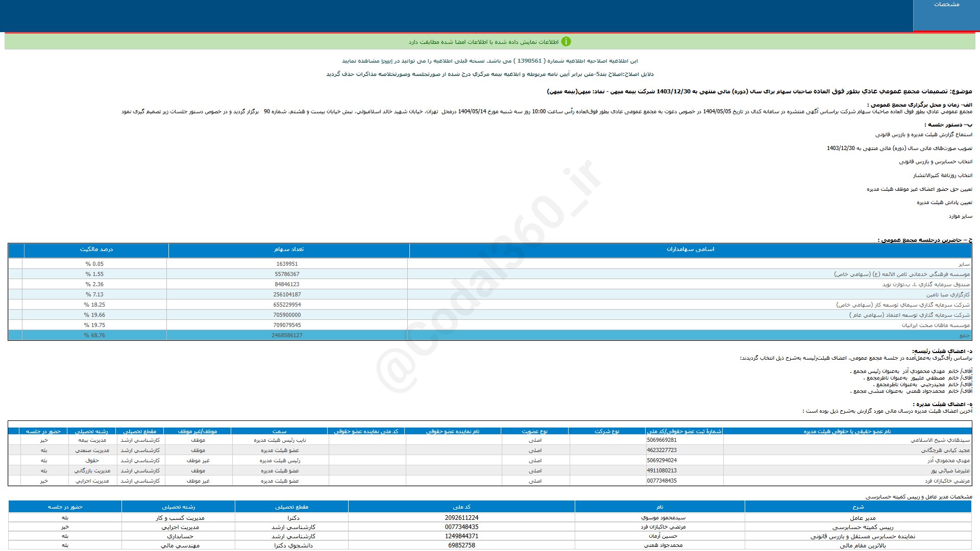Screen dimensions: 980x551
Task: Select shareholder صندوق سرمايه گذاري توازن نويد
Action: [x=926, y=285]
